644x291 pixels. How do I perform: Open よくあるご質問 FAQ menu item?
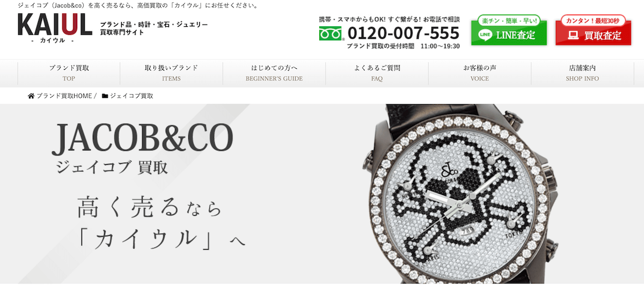377,73
